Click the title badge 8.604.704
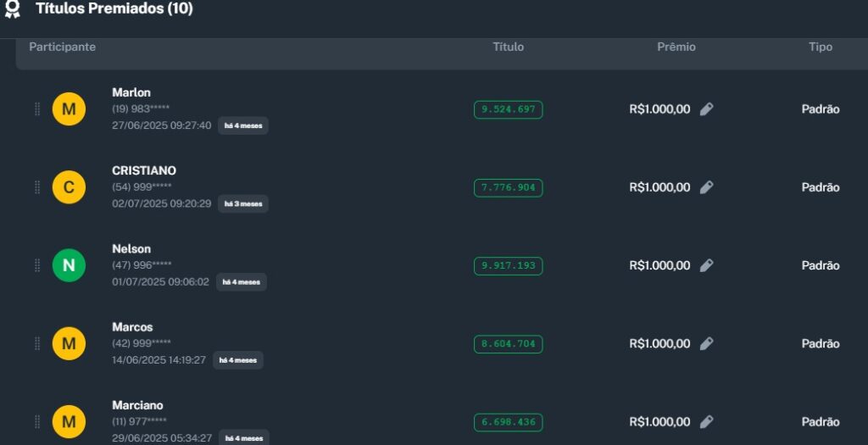The width and height of the screenshot is (868, 445). coord(508,344)
